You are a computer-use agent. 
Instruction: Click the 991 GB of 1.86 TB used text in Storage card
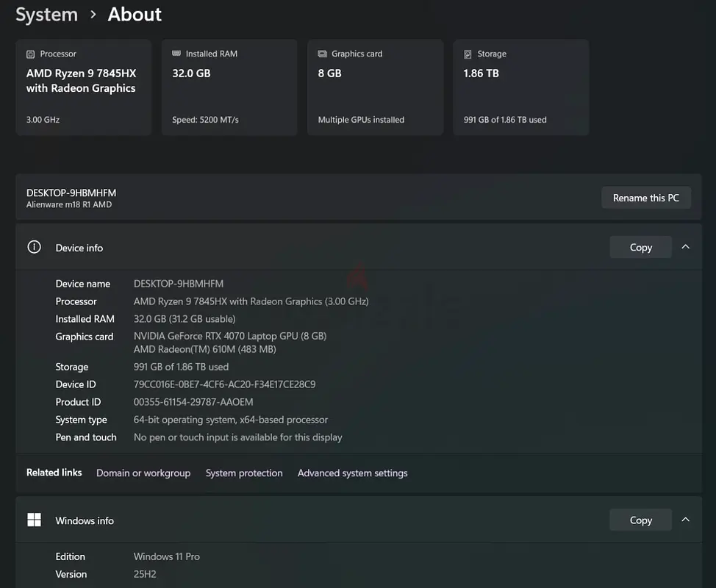pyautogui.click(x=504, y=120)
